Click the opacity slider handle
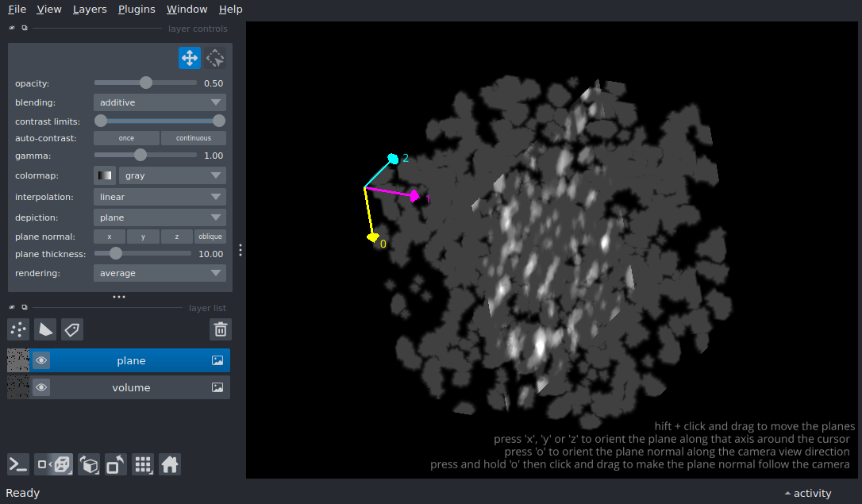This screenshot has height=504, width=862. (146, 83)
